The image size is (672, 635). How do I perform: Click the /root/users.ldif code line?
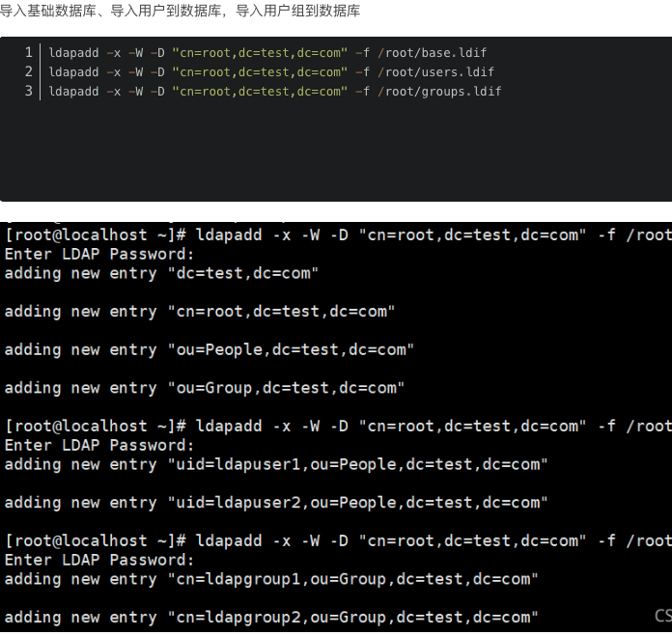[x=271, y=72]
